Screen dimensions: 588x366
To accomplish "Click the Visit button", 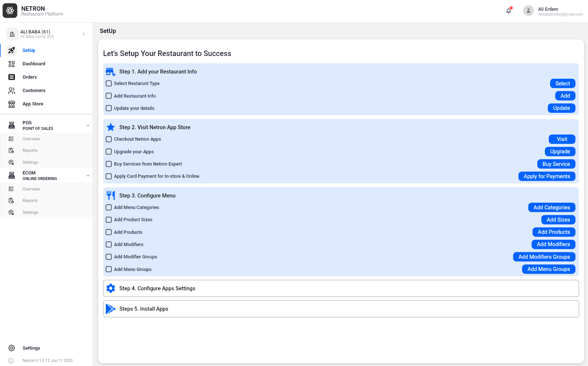I will click(562, 139).
